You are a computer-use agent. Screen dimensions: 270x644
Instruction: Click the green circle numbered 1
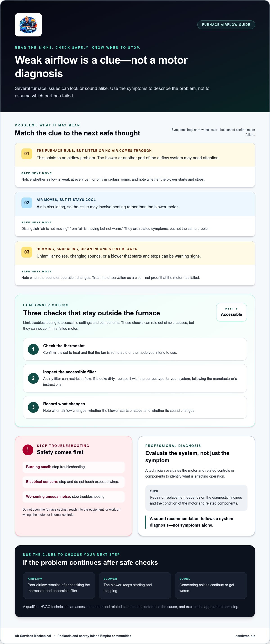33,349
